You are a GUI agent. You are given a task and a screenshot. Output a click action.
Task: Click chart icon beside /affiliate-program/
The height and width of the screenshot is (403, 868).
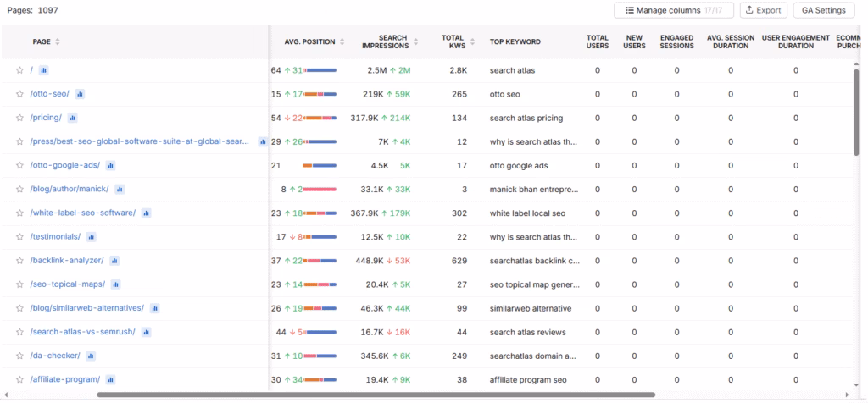[x=111, y=379]
